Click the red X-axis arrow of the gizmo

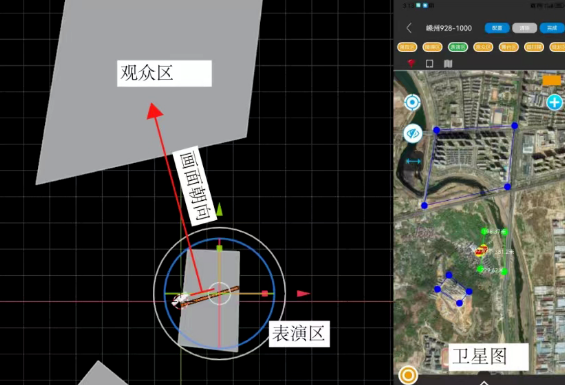[303, 293]
